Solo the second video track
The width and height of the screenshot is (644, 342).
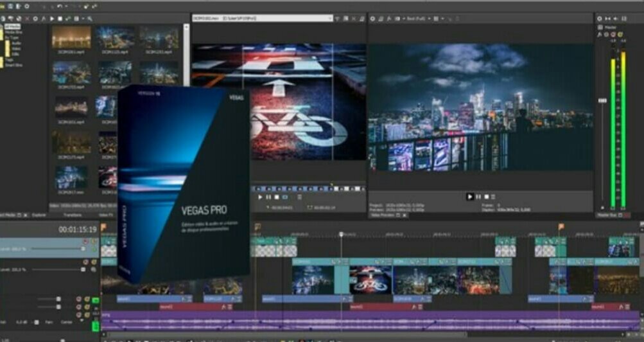pyautogui.click(x=94, y=262)
